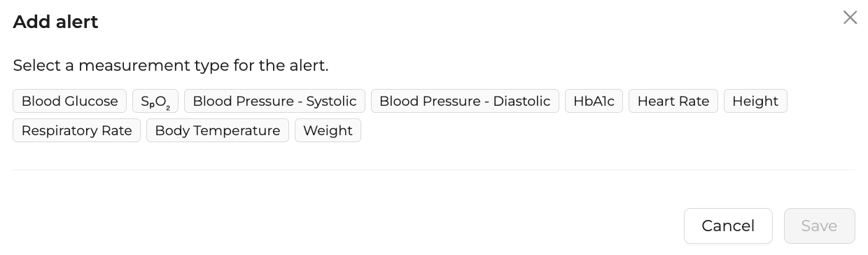The image size is (868, 255).
Task: Set alert type to oxygen saturation chip
Action: pyautogui.click(x=155, y=101)
